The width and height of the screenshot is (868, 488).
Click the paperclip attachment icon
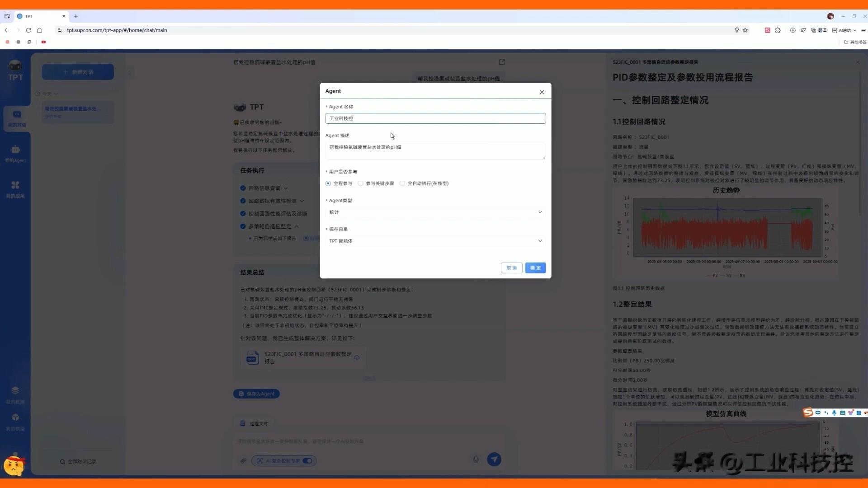point(243,461)
